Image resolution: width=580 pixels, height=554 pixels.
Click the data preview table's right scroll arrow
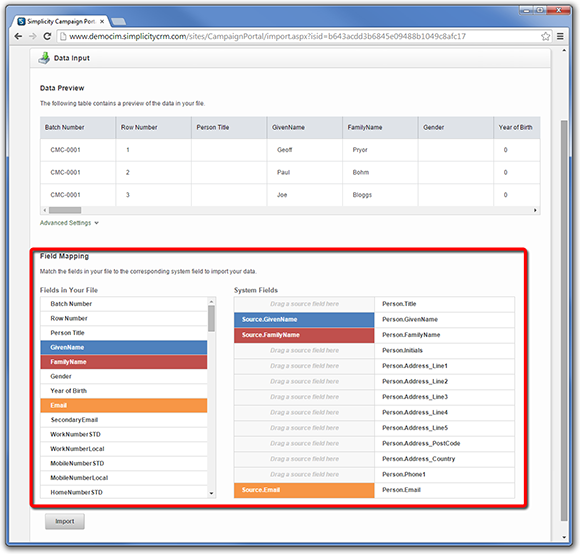tap(535, 210)
